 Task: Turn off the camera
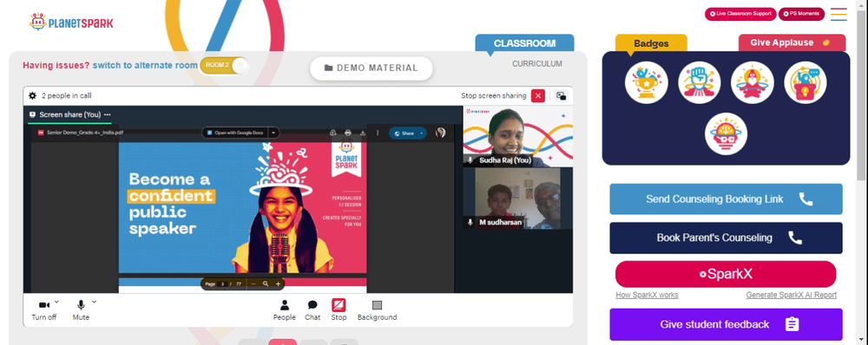tap(44, 310)
